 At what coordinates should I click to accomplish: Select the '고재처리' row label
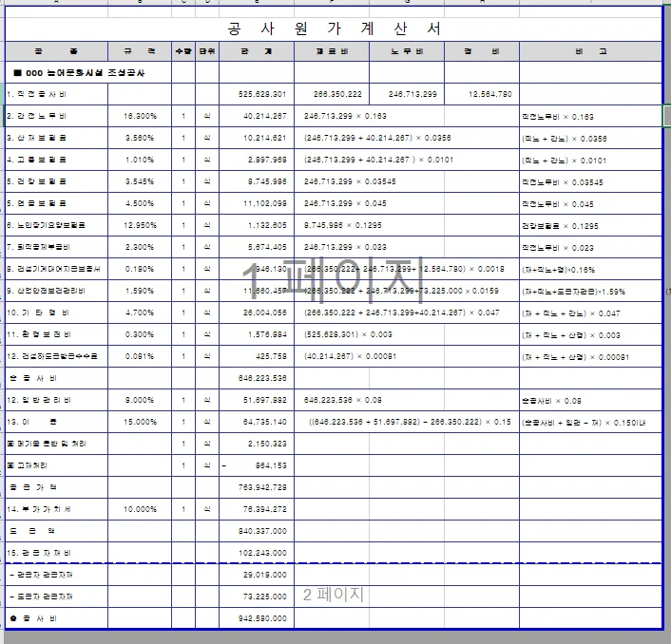click(x=56, y=465)
